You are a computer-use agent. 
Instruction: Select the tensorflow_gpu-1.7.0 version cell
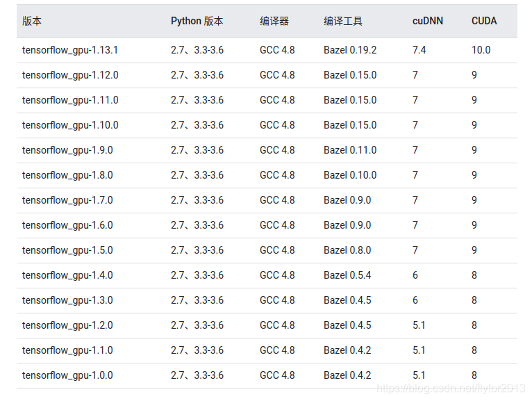67,200
